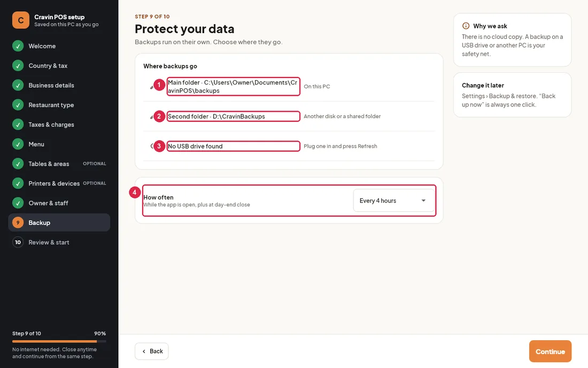
Task: Click While the app is open description
Action: (x=197, y=205)
